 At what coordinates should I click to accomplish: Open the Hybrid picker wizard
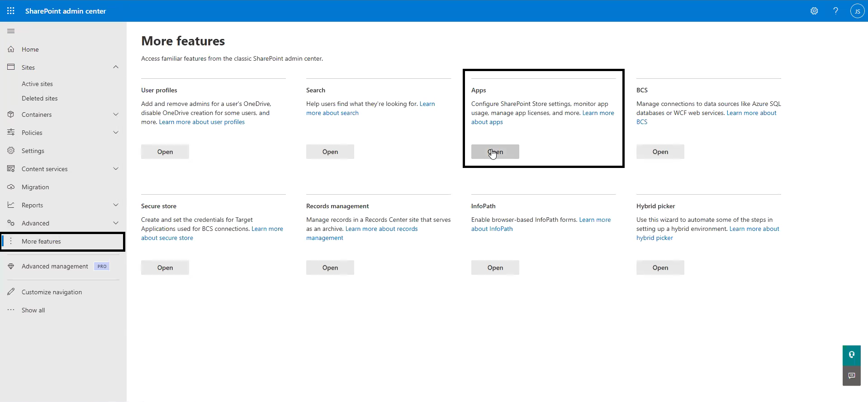pos(660,268)
